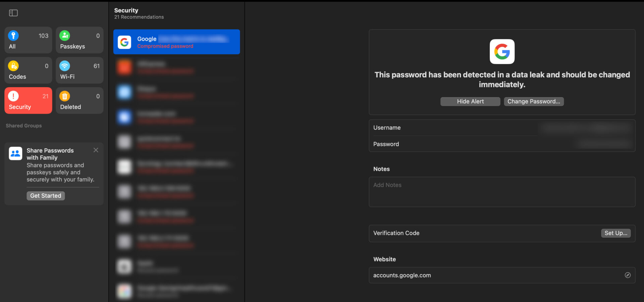The image size is (644, 302).
Task: Open accounts.google.com in browser via compass icon
Action: pyautogui.click(x=628, y=275)
